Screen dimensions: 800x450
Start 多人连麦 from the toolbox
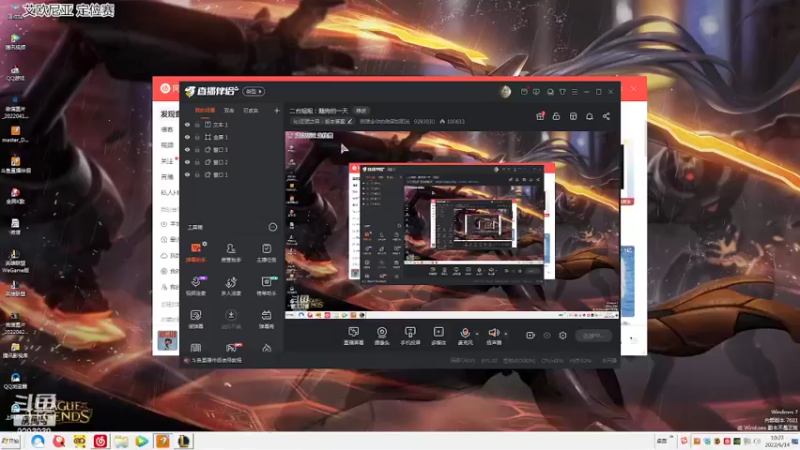[x=231, y=286]
